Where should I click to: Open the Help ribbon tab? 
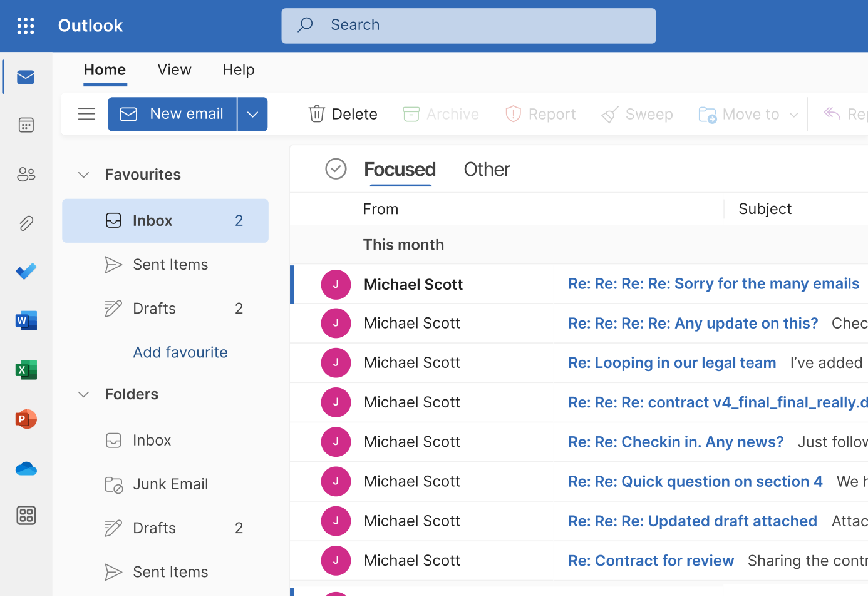point(238,70)
